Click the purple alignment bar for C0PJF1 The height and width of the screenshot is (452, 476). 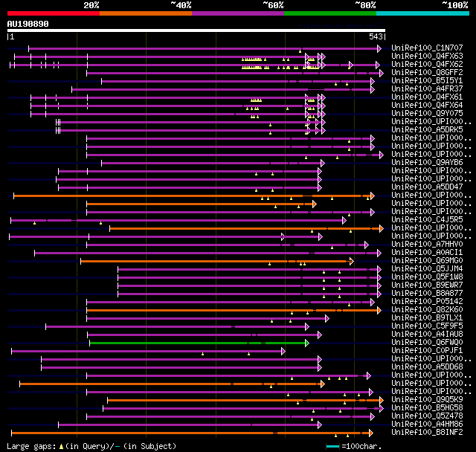148,352
